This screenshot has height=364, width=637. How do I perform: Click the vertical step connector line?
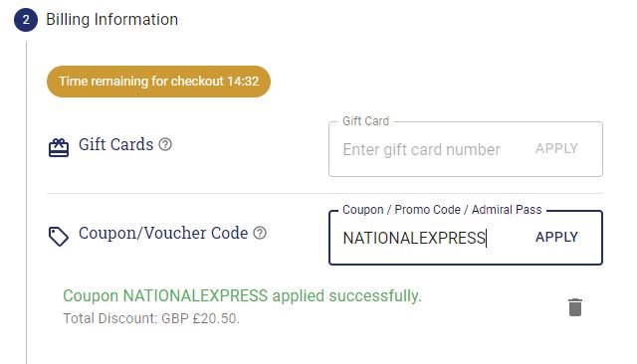[x=27, y=203]
